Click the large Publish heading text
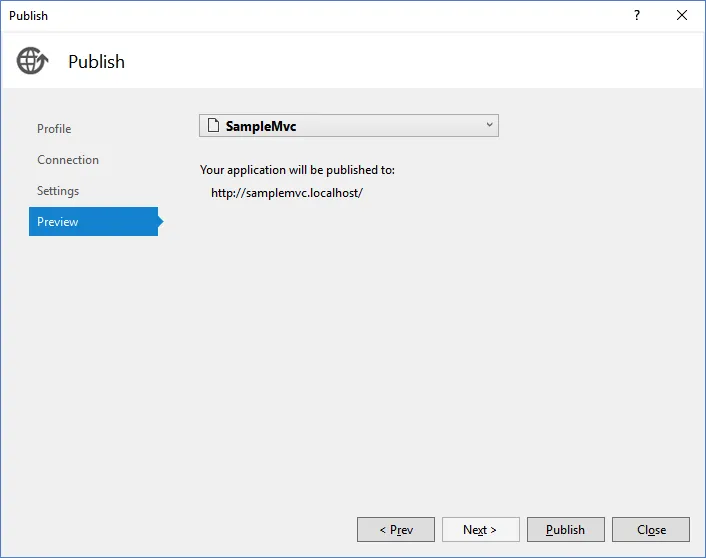 tap(96, 62)
